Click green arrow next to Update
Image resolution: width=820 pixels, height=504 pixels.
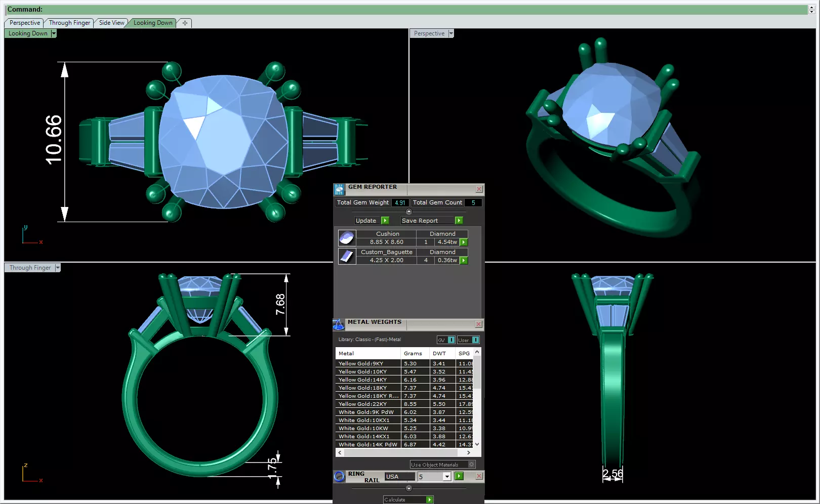coord(385,221)
